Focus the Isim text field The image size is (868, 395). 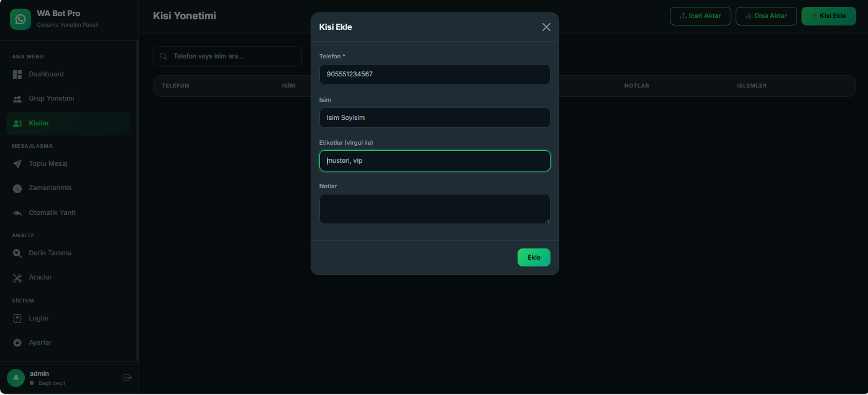coord(434,118)
